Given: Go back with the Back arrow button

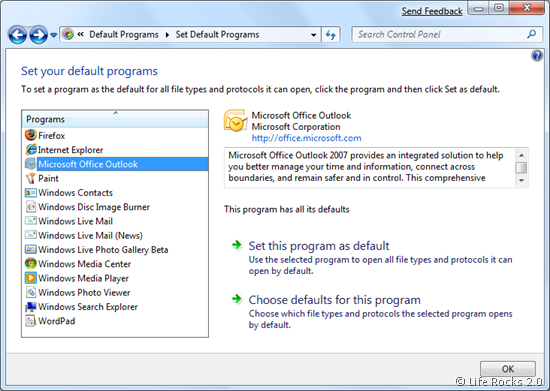Looking at the screenshot, I should pos(17,35).
